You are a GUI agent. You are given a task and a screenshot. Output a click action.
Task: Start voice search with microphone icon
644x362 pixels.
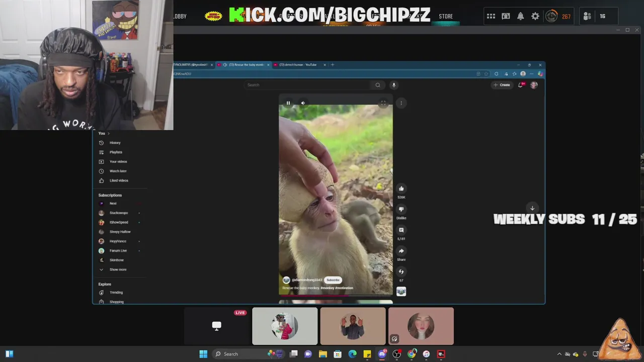394,85
